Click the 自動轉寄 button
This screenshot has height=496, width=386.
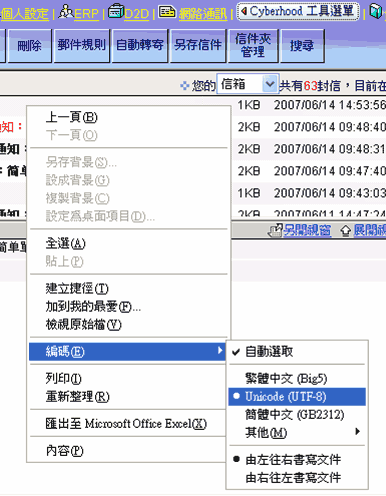[x=140, y=45]
